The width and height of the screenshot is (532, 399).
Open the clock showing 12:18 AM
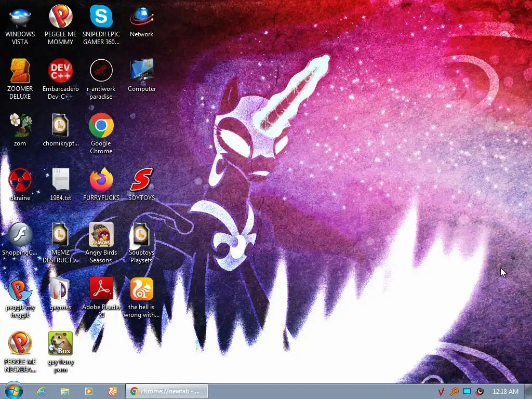point(505,392)
